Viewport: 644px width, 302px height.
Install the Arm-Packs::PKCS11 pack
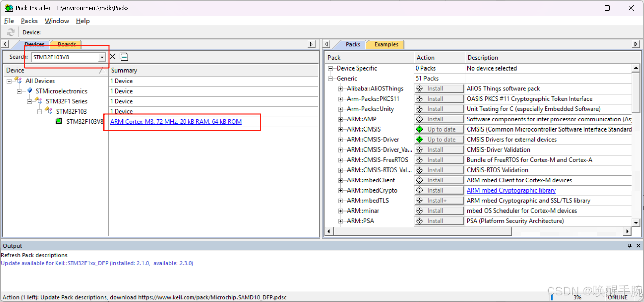(x=439, y=99)
